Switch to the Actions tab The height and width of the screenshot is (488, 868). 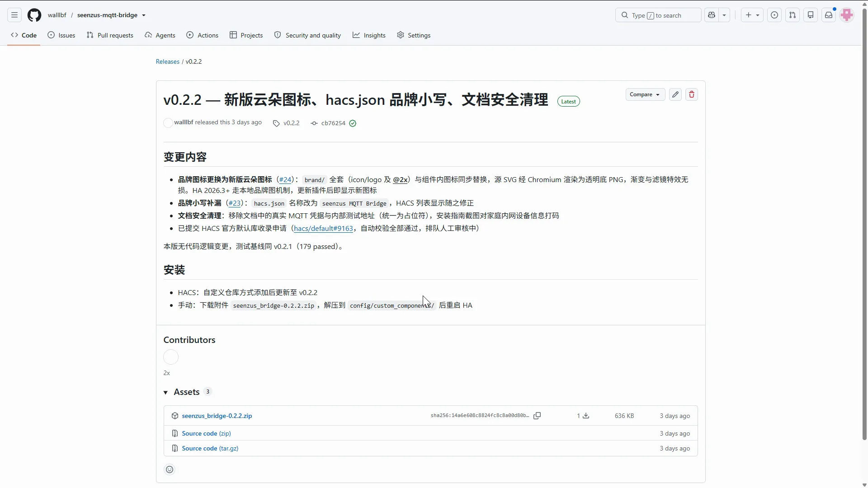(202, 35)
